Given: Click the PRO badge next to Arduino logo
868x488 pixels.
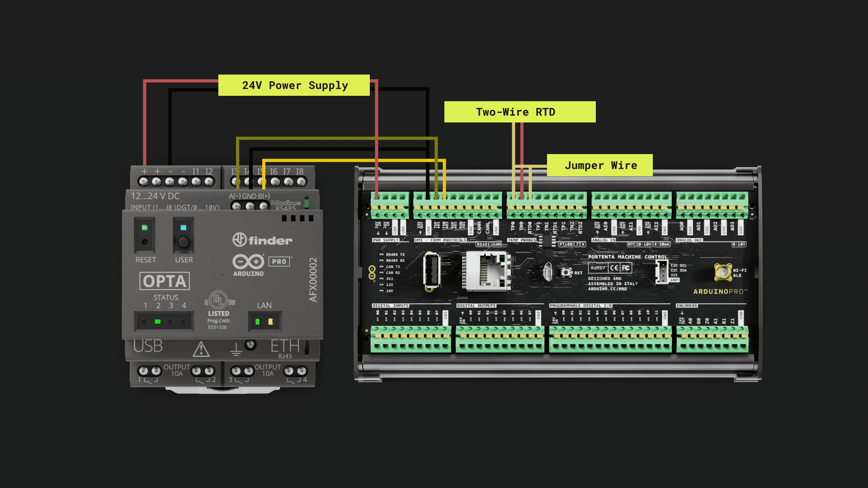Looking at the screenshot, I should 279,262.
